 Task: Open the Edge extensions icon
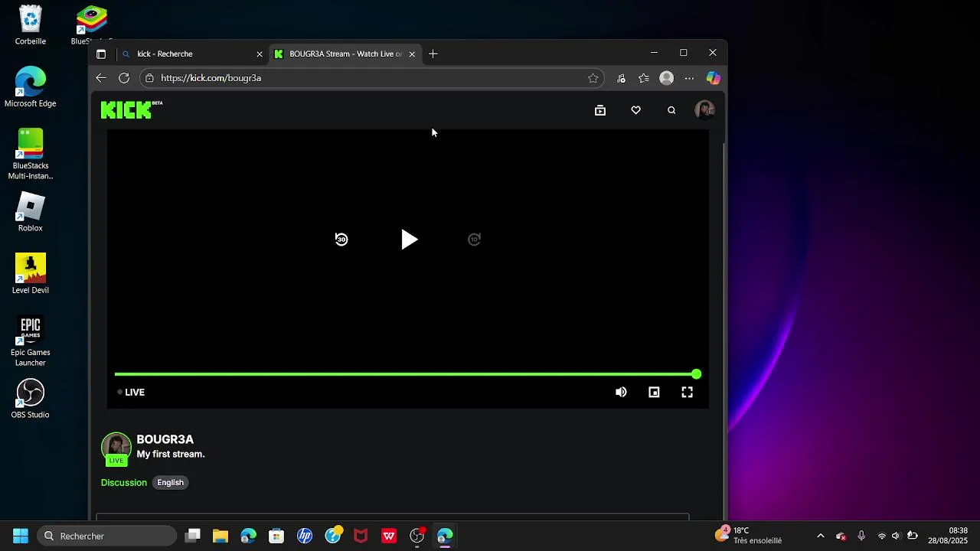pyautogui.click(x=621, y=78)
